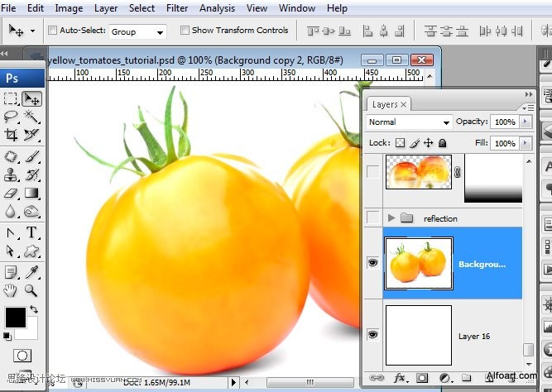Collapse the Layers panel double arrows

pos(529,94)
